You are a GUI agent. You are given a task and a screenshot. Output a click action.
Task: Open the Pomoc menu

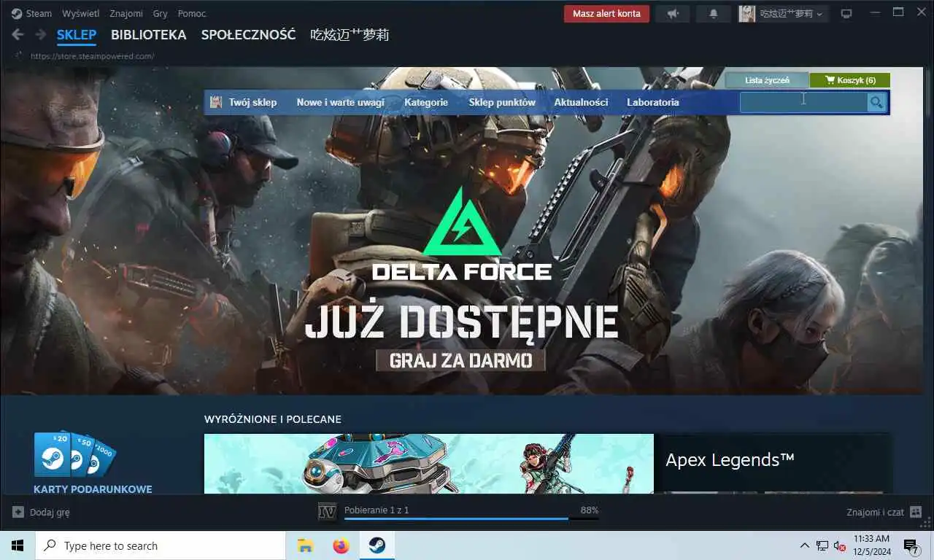[192, 13]
